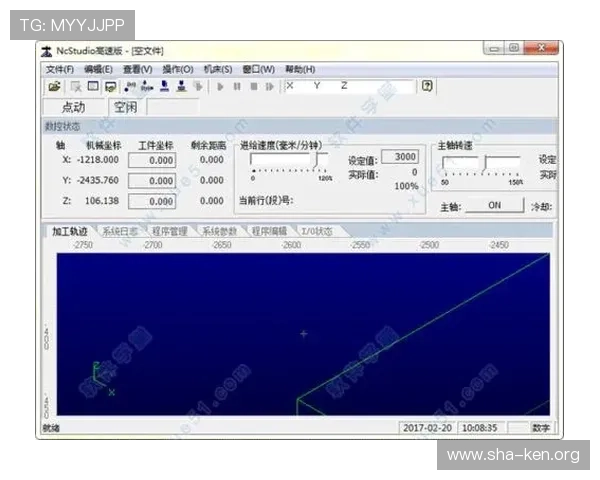Click the first blue tool-calibration icon
Image resolution: width=600 pixels, height=480 pixels.
[165, 87]
